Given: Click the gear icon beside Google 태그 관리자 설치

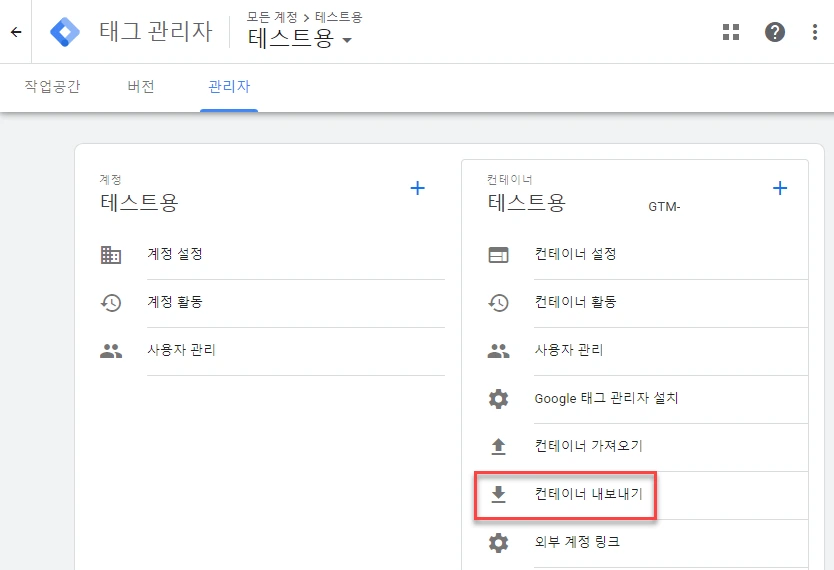Looking at the screenshot, I should (x=498, y=399).
